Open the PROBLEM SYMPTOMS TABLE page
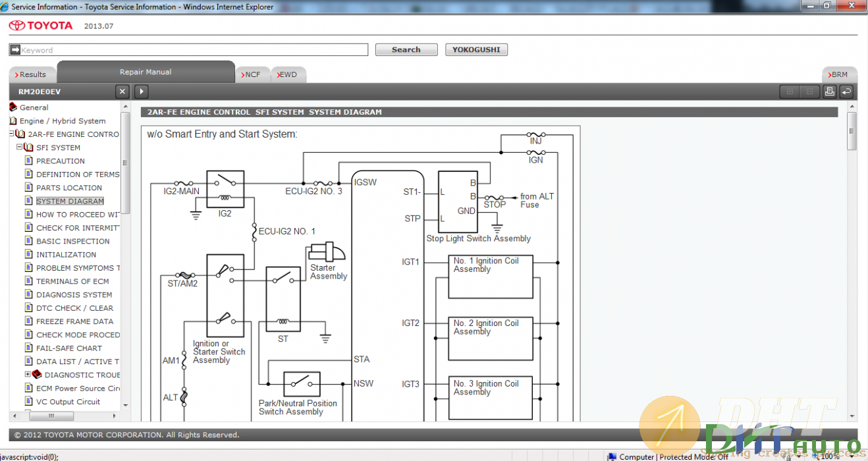The image size is (868, 461). [78, 268]
